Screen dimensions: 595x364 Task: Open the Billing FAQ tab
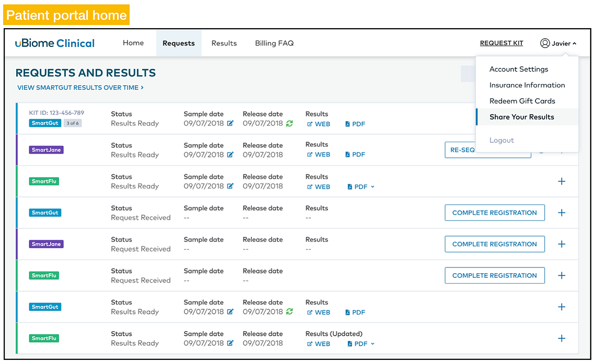pyautogui.click(x=274, y=43)
